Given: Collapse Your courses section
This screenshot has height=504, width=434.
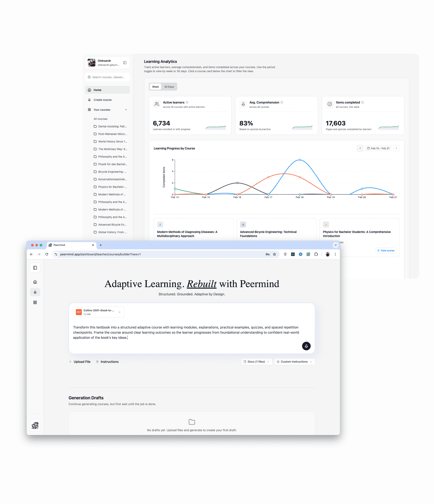Looking at the screenshot, I should (126, 110).
